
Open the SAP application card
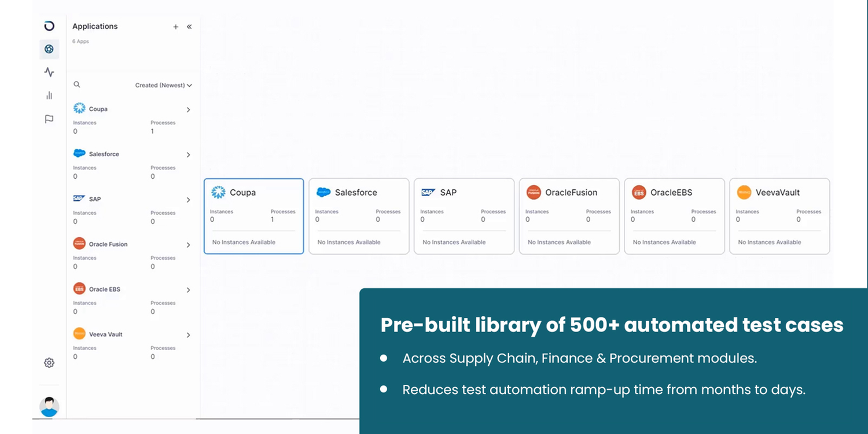point(464,216)
